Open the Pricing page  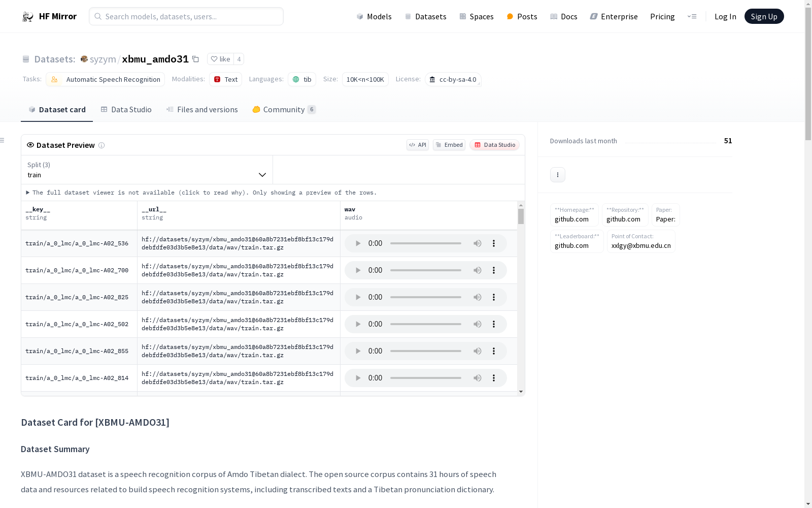[662, 16]
